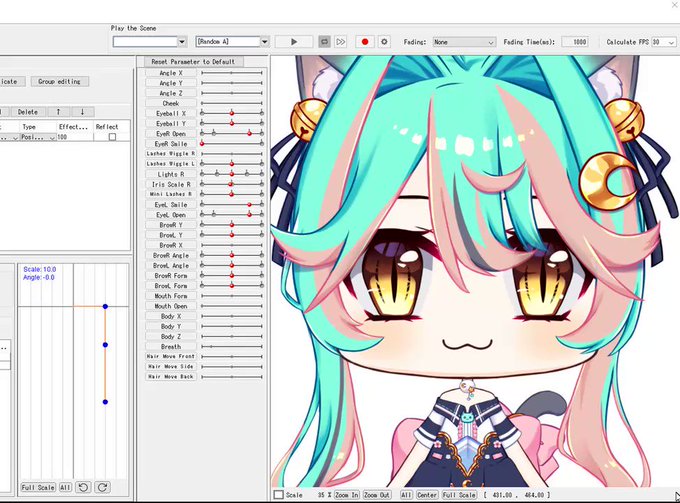Click All button in viewer bar
This screenshot has width=680, height=503.
tap(406, 495)
